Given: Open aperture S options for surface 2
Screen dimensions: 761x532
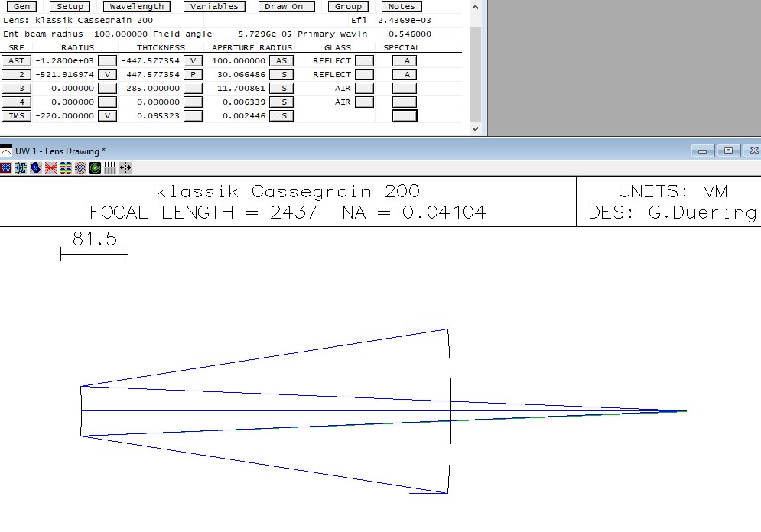Looking at the screenshot, I should [281, 74].
